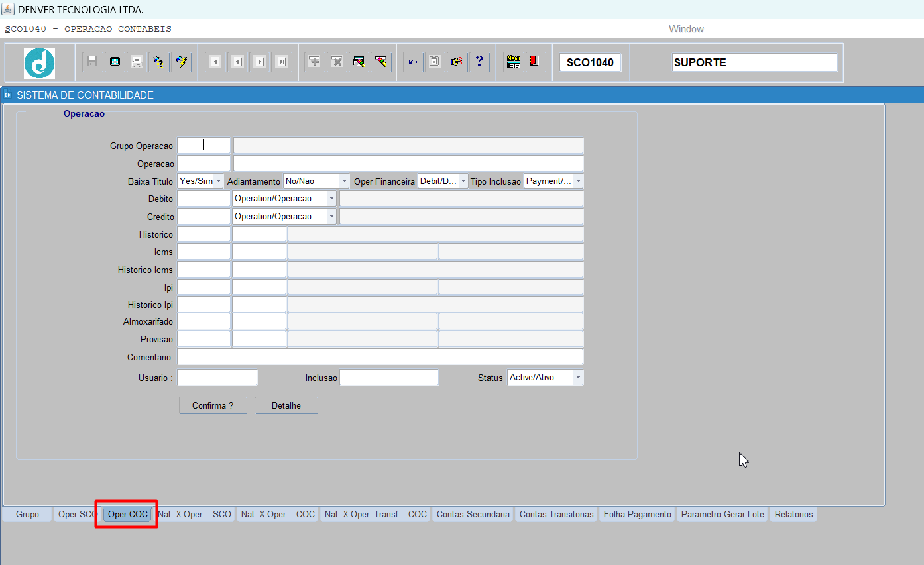This screenshot has width=924, height=565.
Task: Click the first Provisao field
Action: pos(204,339)
